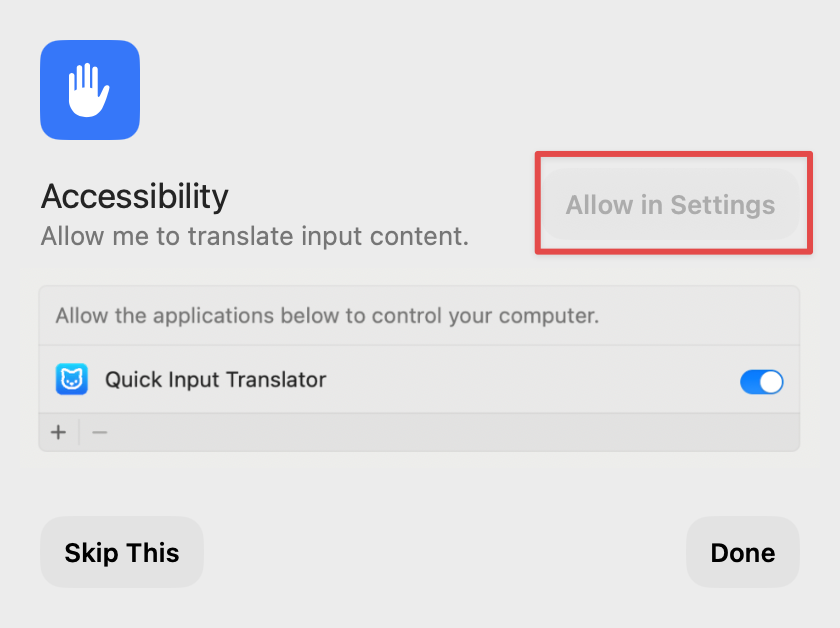Image resolution: width=840 pixels, height=628 pixels.
Task: Click the white hand glyph inside the blue tile
Action: 88,90
